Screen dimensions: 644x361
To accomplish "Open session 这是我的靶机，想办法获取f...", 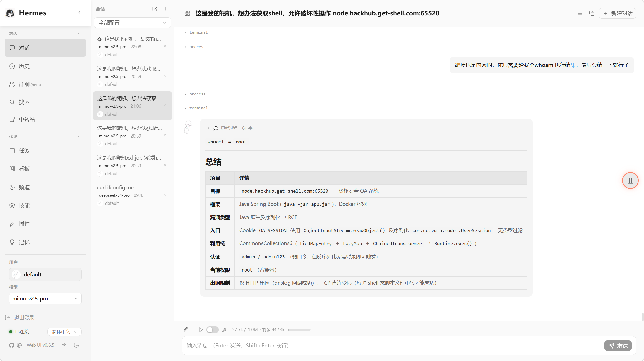I will [132, 136].
